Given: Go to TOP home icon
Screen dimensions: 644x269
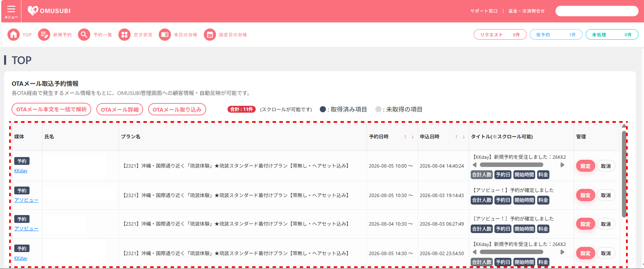Looking at the screenshot, I should pos(14,35).
